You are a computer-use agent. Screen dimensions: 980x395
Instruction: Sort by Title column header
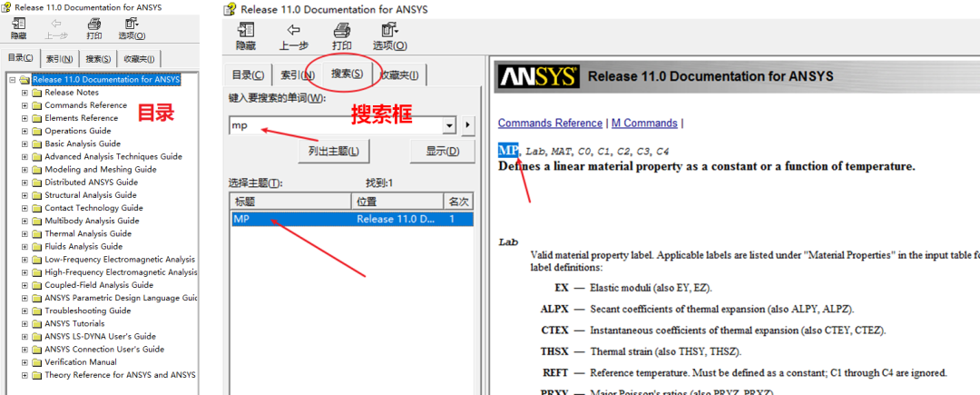point(290,202)
